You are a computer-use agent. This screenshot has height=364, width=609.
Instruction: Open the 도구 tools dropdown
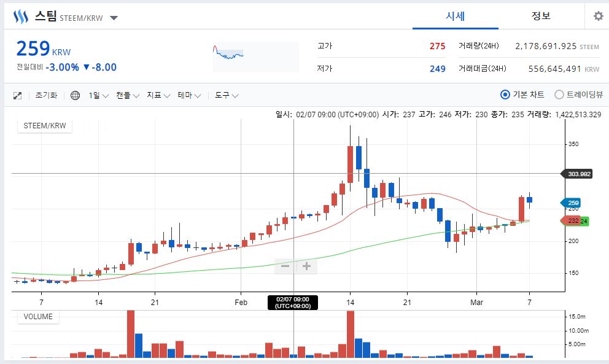coord(227,95)
